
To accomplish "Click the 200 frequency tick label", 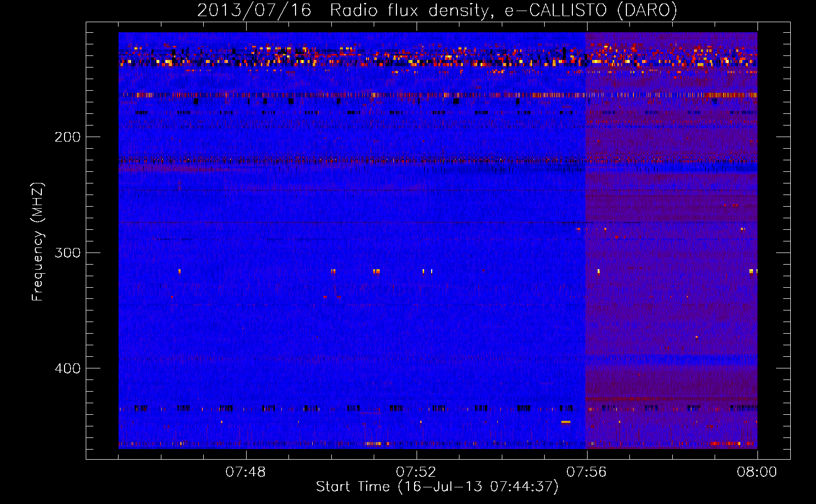I will point(68,137).
